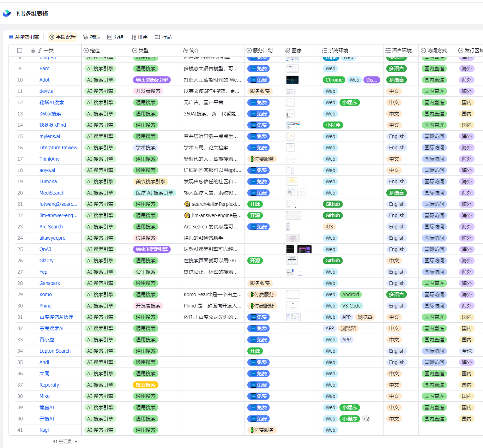Click the emoji icon in llm-answer-engine description
Screen dimensions: 483x448
point(187,215)
